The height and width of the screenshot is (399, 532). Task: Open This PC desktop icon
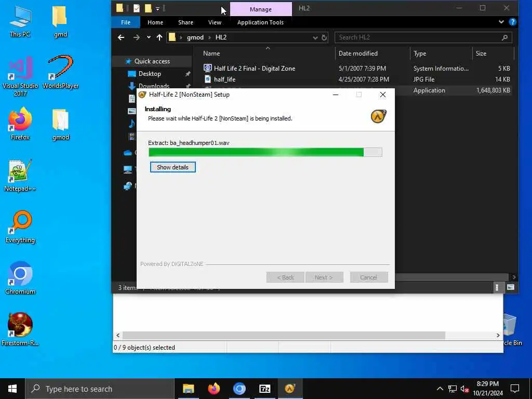[x=20, y=21]
